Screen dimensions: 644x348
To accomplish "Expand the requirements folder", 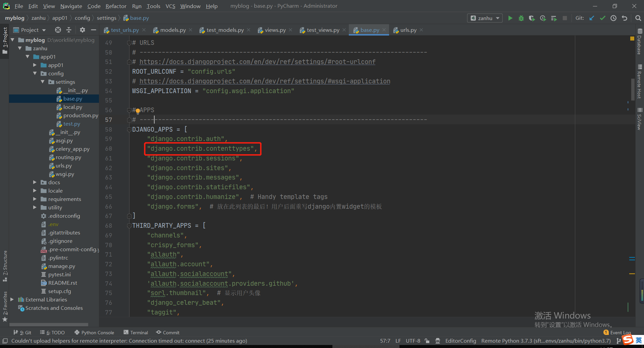I will 35,199.
